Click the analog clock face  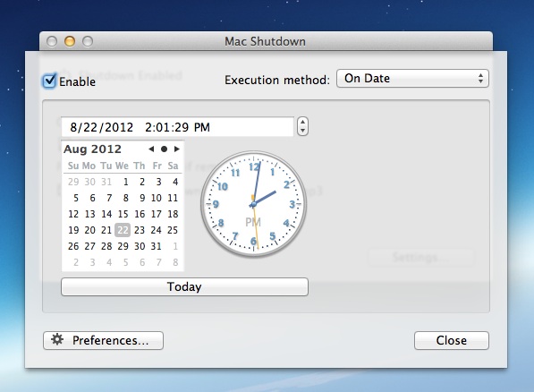click(x=254, y=204)
